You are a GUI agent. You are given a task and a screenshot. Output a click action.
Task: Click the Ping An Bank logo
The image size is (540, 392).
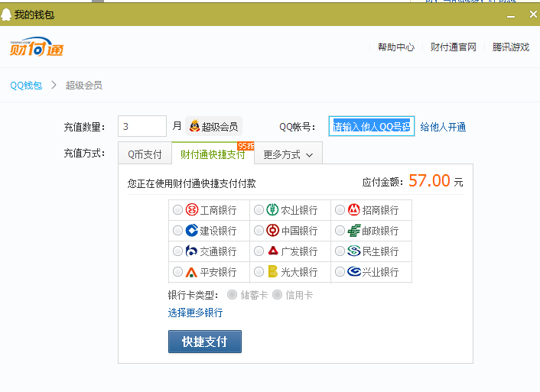click(x=191, y=272)
